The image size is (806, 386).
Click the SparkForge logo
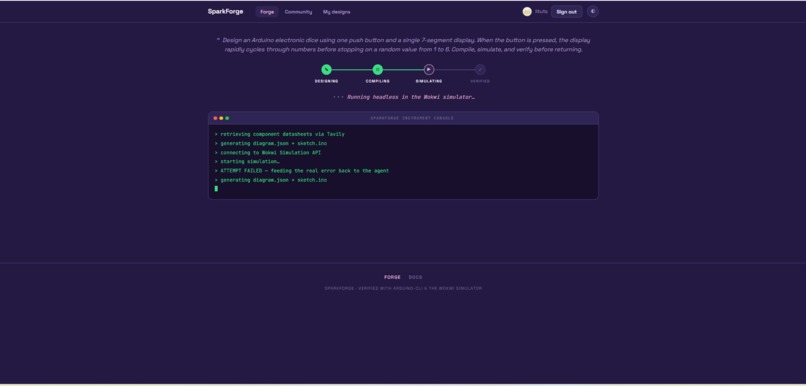225,11
